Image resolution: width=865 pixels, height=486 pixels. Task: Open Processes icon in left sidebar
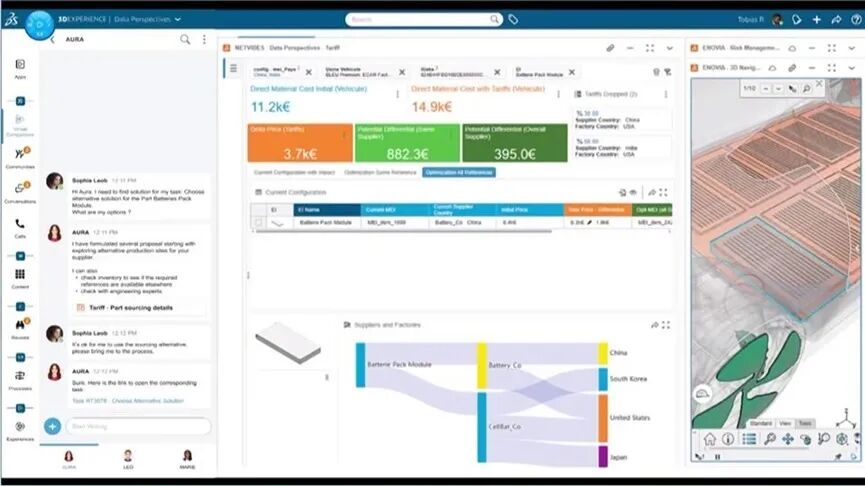pos(20,376)
